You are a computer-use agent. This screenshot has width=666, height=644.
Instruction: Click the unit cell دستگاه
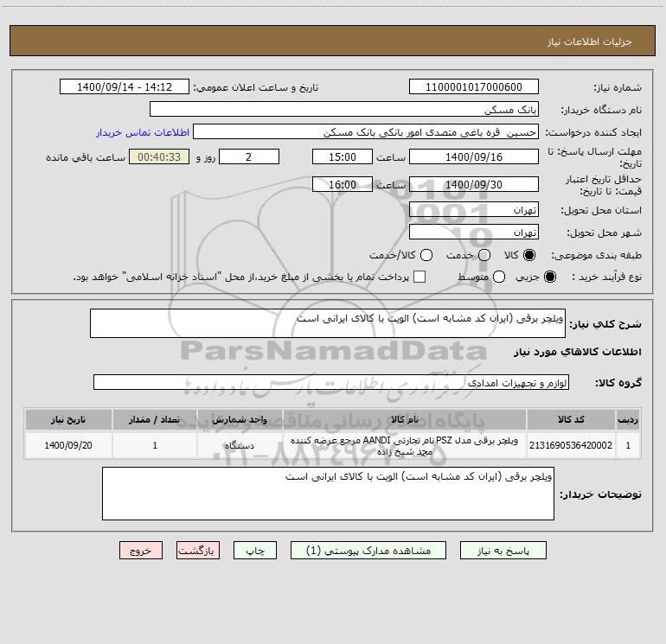tap(240, 445)
